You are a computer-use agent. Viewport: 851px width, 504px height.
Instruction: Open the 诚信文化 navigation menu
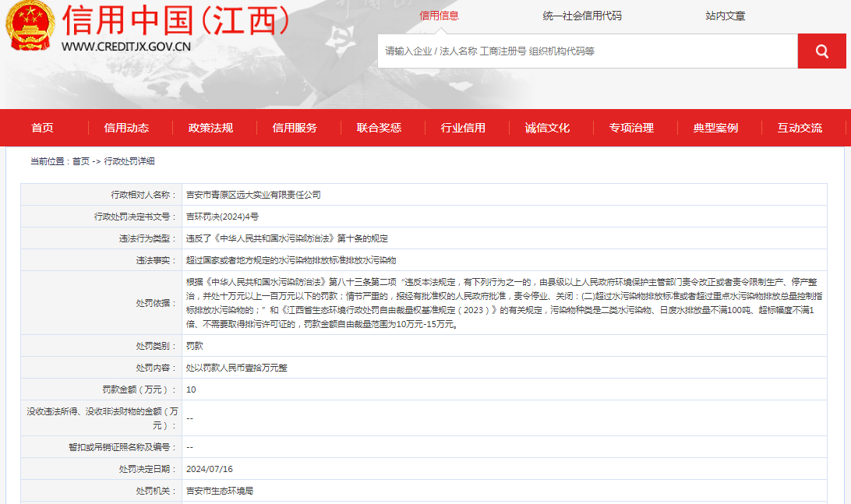click(547, 128)
